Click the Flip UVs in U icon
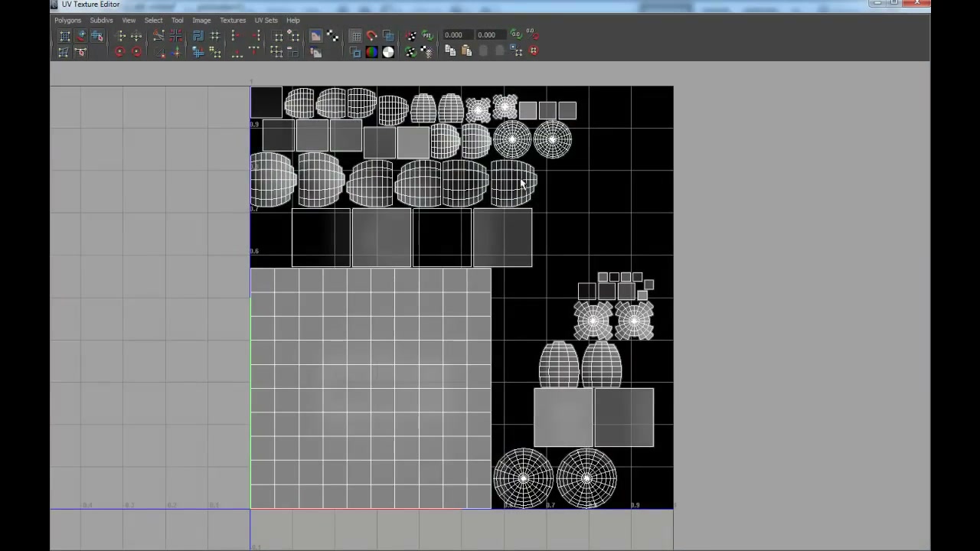 (120, 36)
